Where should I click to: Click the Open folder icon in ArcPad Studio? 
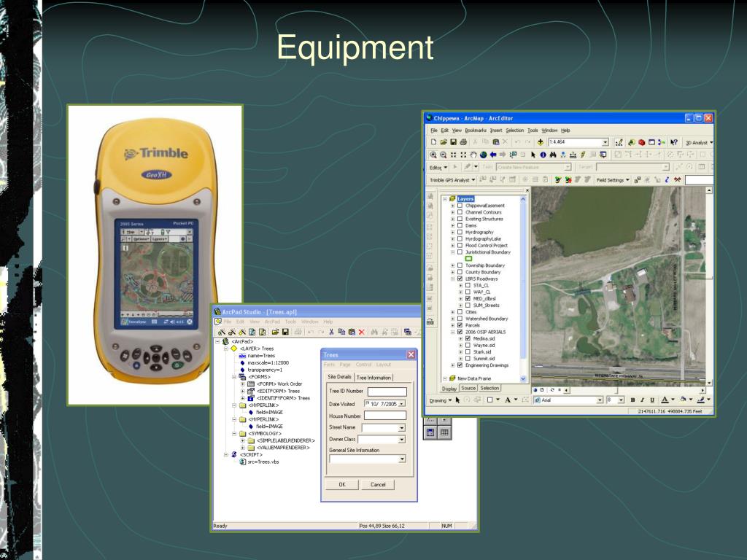[x=275, y=332]
